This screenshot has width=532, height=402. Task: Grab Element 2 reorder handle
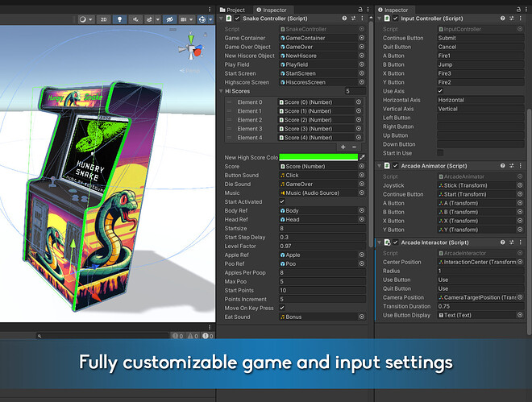229,120
